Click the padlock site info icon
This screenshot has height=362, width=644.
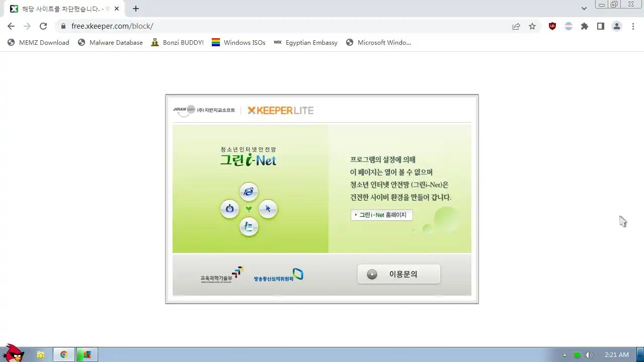(63, 26)
